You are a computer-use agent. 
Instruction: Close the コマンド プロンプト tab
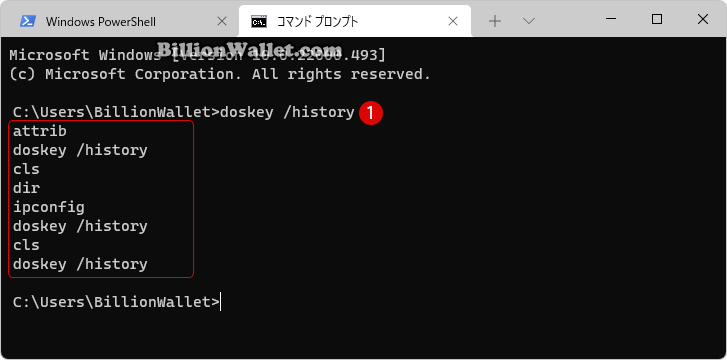pos(453,21)
